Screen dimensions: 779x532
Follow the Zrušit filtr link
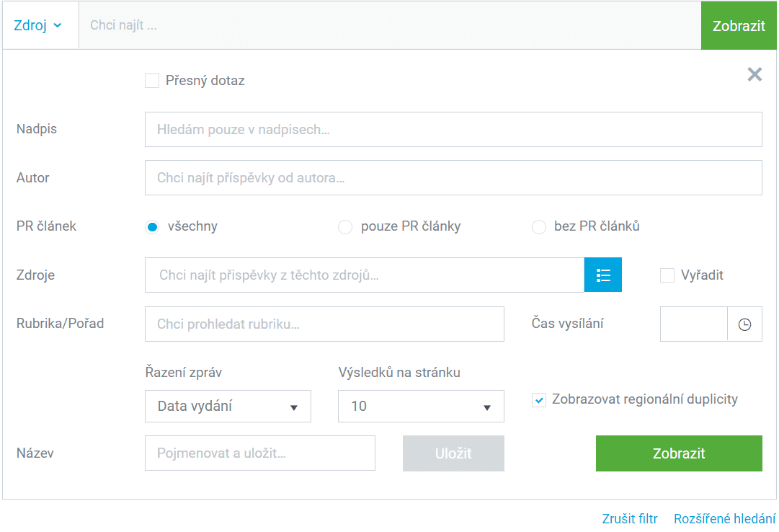click(629, 518)
